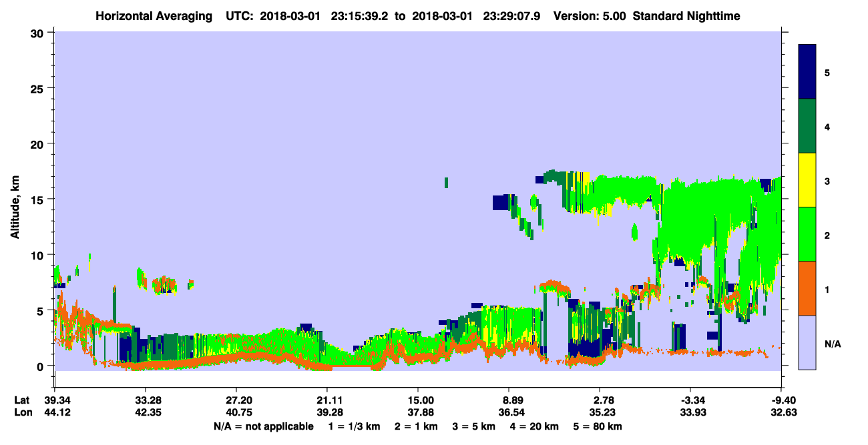This screenshot has width=868, height=445.
Task: Click the y-axis tick label 25
Action: tap(38, 88)
